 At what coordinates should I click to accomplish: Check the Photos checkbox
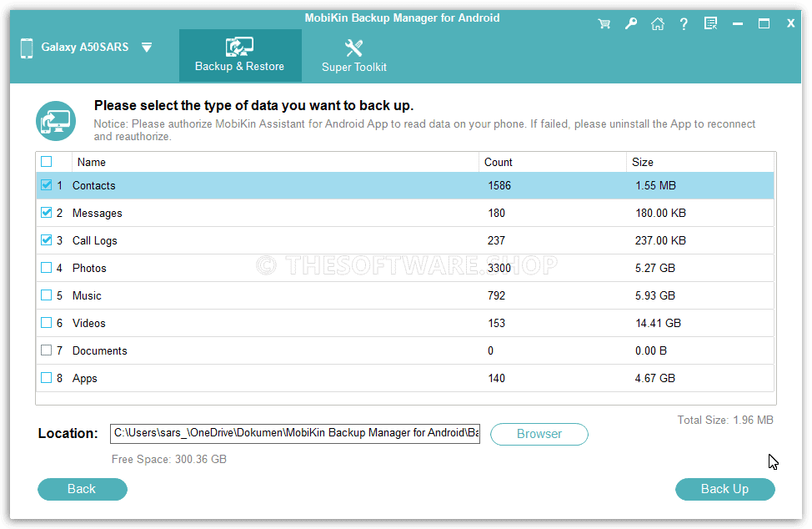point(47,267)
